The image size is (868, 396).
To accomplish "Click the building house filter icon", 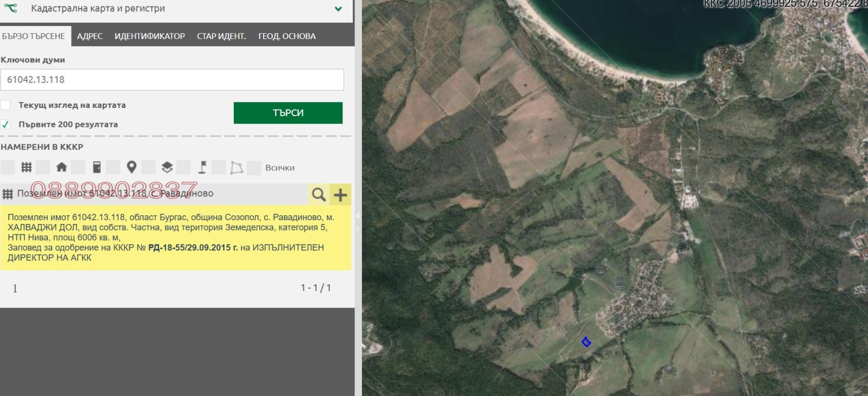I will [x=61, y=168].
